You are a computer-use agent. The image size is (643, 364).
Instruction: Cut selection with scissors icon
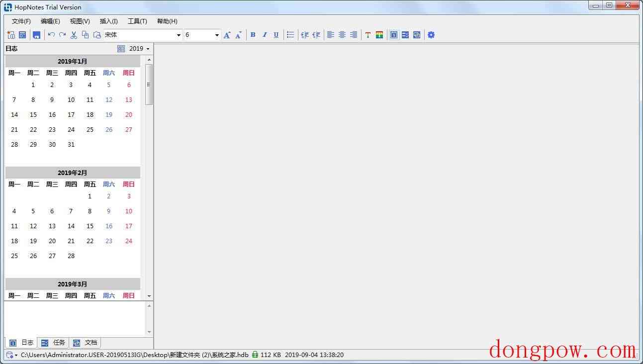[x=74, y=35]
